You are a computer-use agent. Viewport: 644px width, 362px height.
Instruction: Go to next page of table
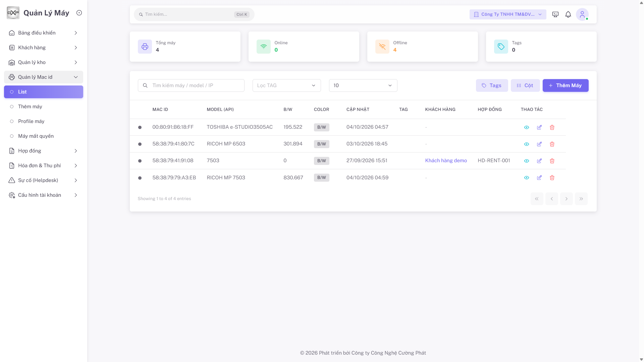pos(566,199)
